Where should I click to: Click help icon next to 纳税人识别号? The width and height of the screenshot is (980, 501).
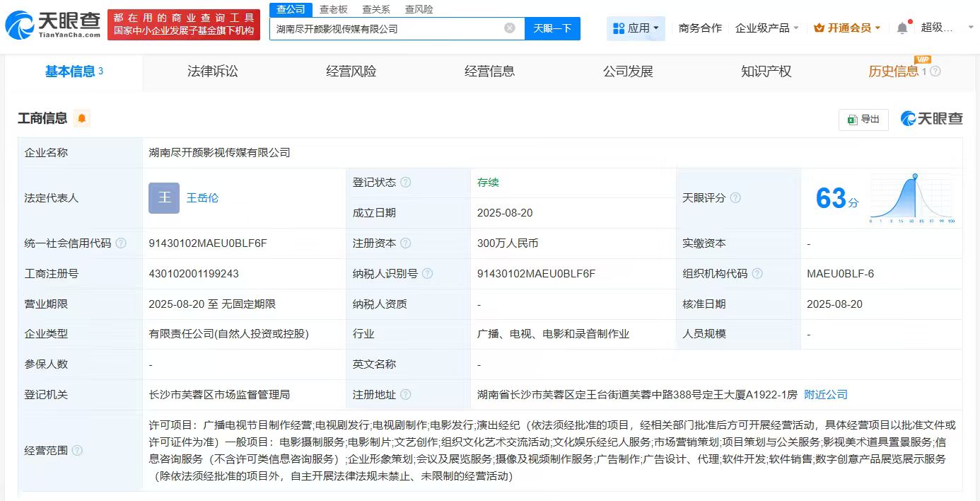pos(427,274)
